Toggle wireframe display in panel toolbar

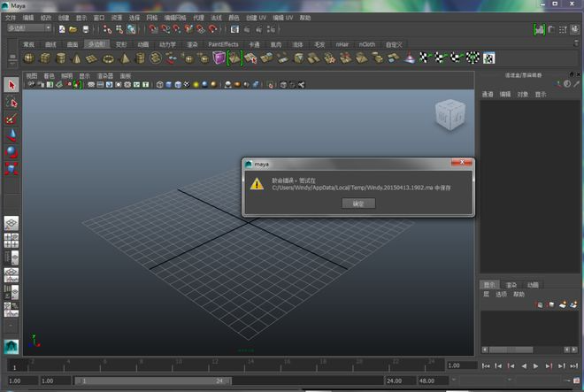point(160,85)
